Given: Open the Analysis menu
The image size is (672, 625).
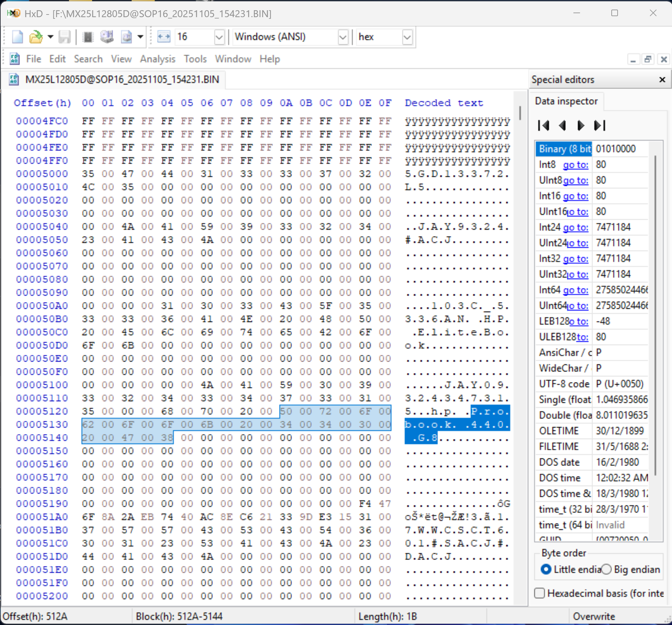Looking at the screenshot, I should (158, 59).
